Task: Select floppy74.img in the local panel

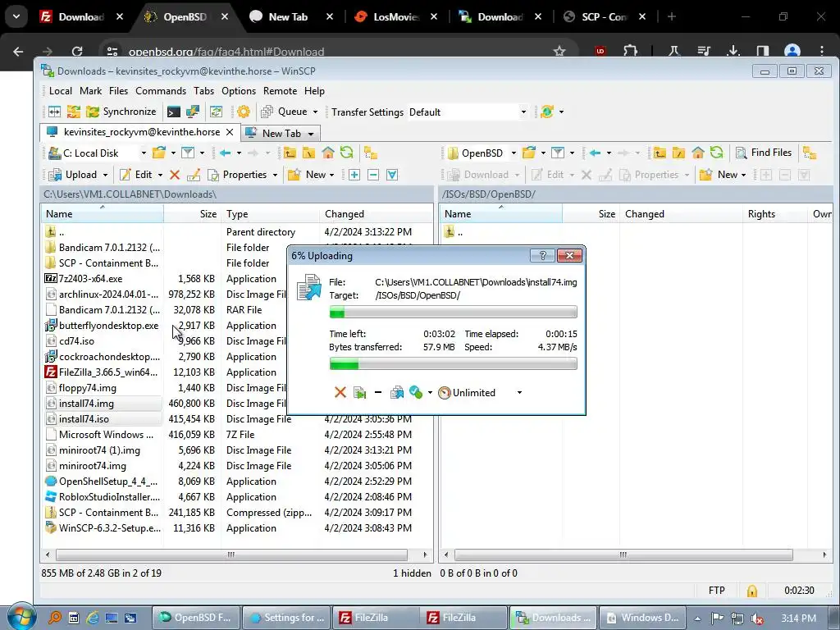Action: 87,388
